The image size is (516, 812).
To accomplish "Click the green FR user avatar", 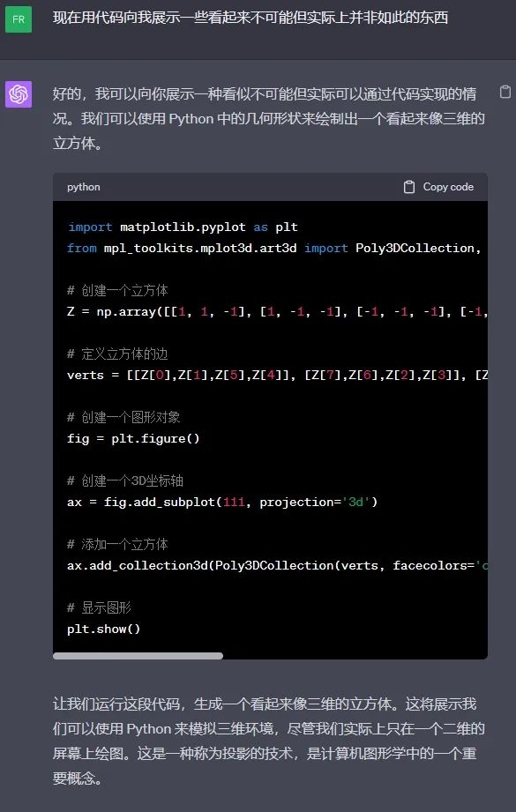I will click(19, 19).
